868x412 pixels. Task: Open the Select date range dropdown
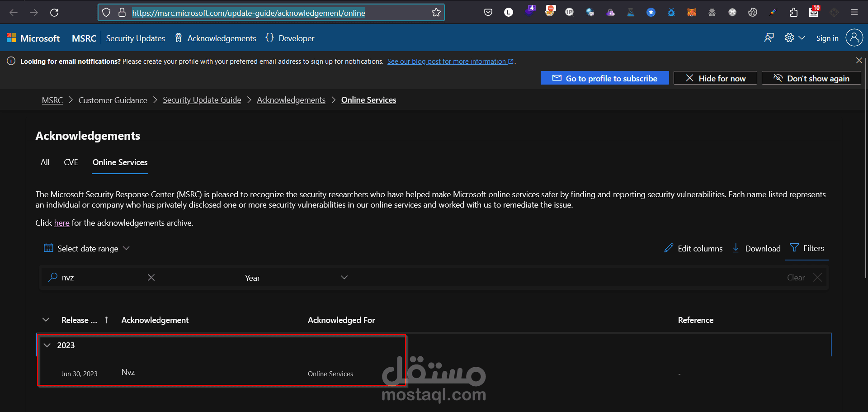pos(87,248)
